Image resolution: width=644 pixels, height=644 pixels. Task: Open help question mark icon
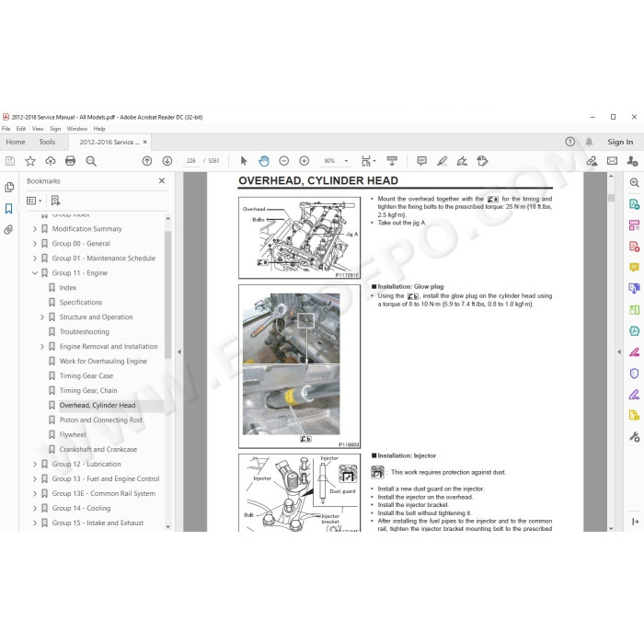pos(570,142)
